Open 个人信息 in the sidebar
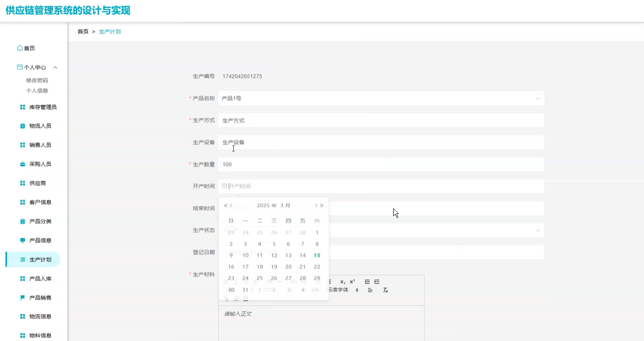This screenshot has height=341, width=644. pyautogui.click(x=37, y=91)
